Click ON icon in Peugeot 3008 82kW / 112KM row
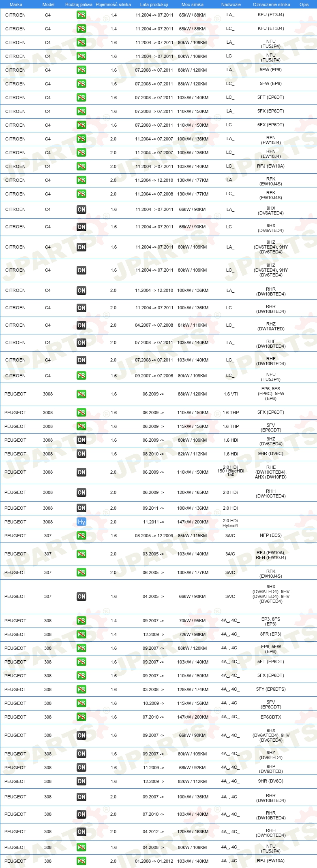 81,454
